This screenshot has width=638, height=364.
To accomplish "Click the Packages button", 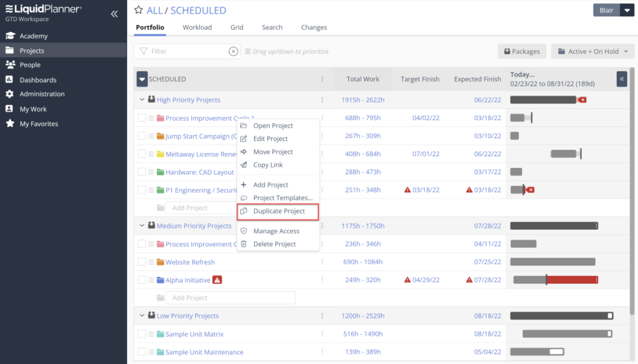I will coord(521,51).
